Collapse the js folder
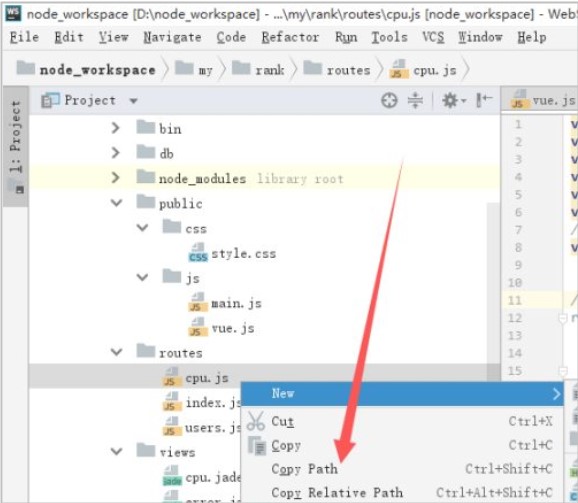The height and width of the screenshot is (503, 578). coord(142,277)
